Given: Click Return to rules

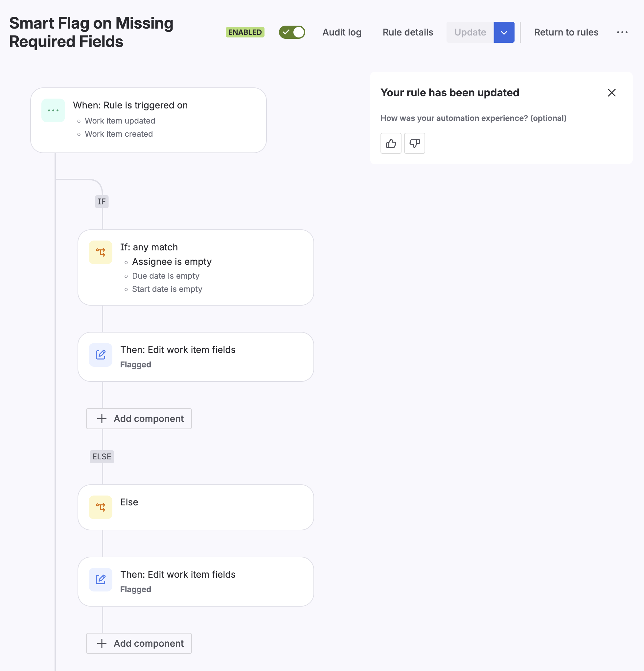Looking at the screenshot, I should [x=566, y=32].
